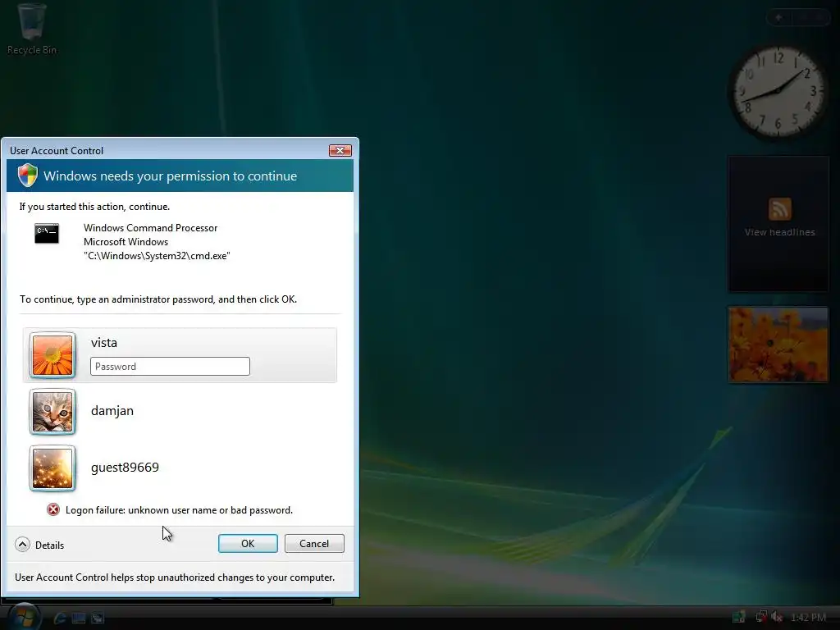Click the "C:\Windows\System32\cmd.exe" path text

coord(157,256)
